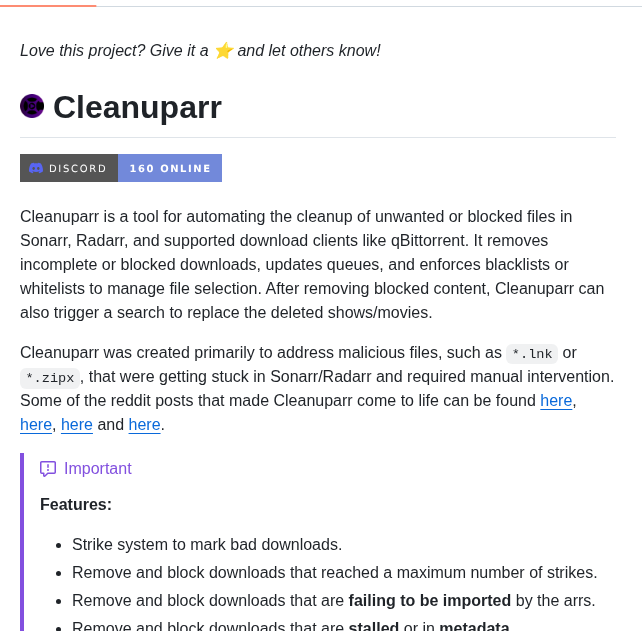The width and height of the screenshot is (642, 631).
Task: Click the bold "failing to be imported" text
Action: click(429, 601)
